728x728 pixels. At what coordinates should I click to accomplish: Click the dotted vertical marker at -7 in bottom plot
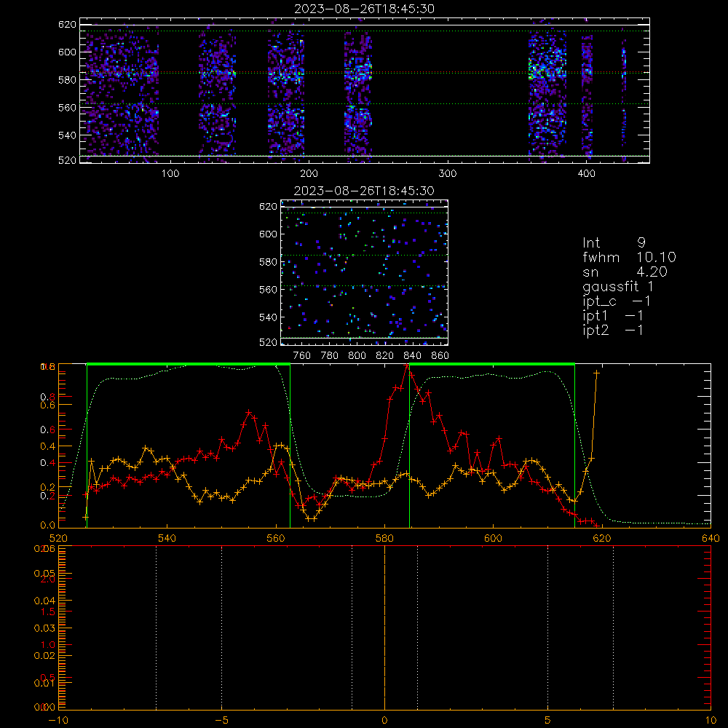coord(156,628)
